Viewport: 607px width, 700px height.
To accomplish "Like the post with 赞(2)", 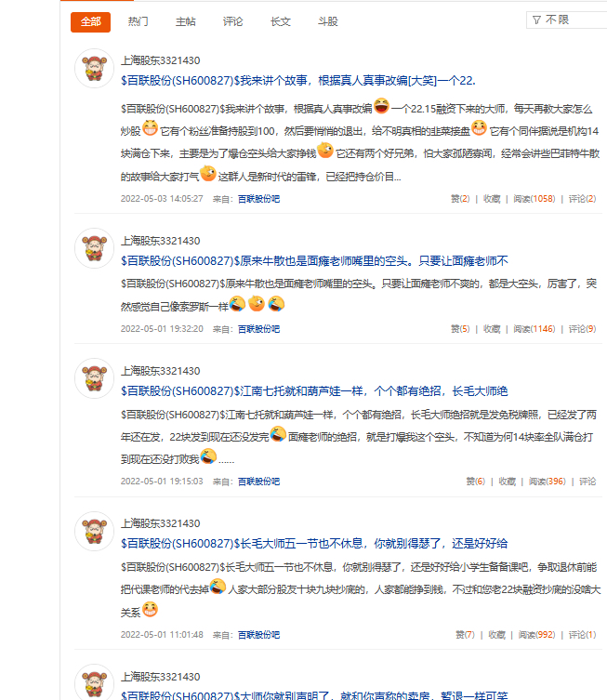I will [460, 199].
